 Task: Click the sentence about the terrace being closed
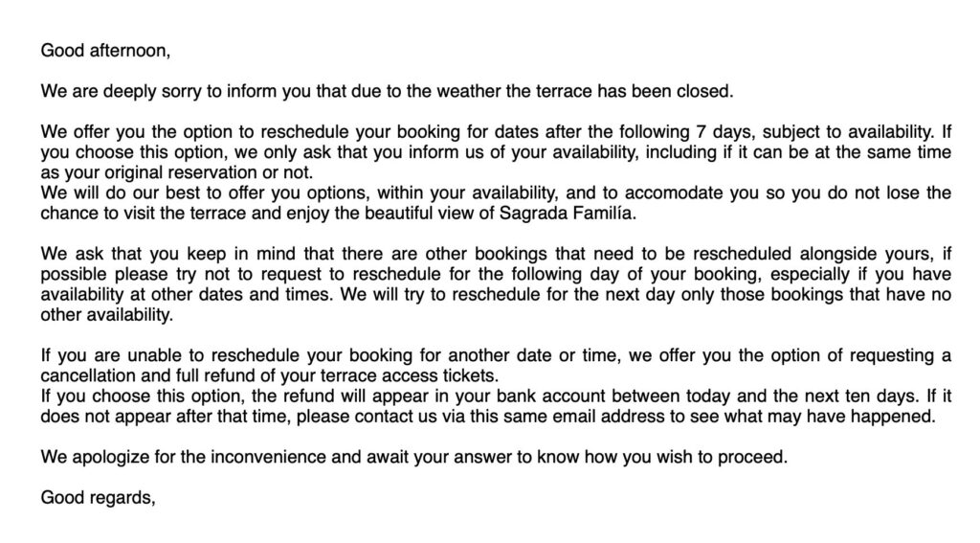(386, 92)
